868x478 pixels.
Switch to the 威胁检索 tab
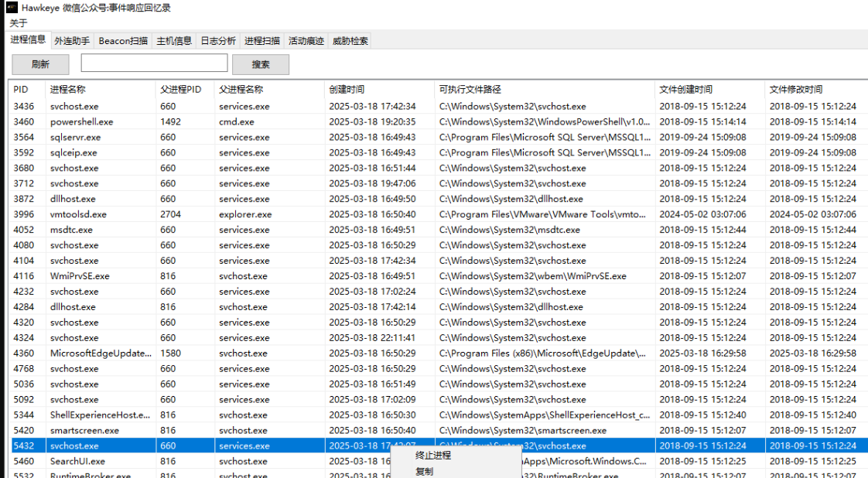pos(350,41)
